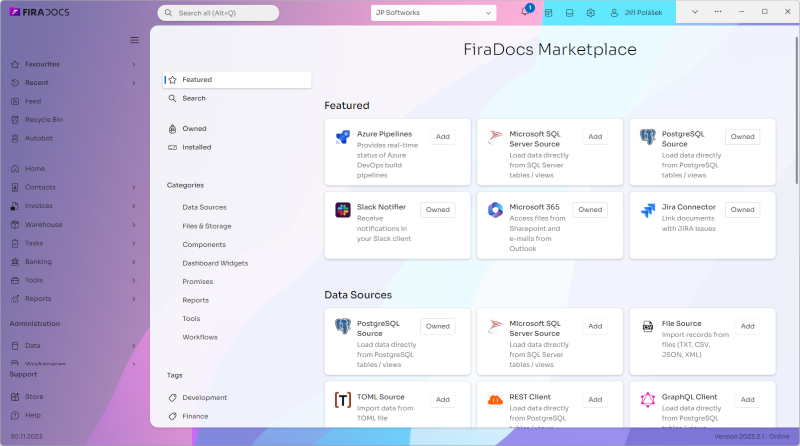Expand the Invoices chevron

click(x=134, y=206)
